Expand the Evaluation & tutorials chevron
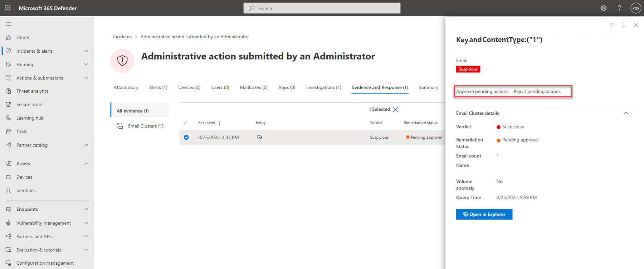 (x=86, y=250)
